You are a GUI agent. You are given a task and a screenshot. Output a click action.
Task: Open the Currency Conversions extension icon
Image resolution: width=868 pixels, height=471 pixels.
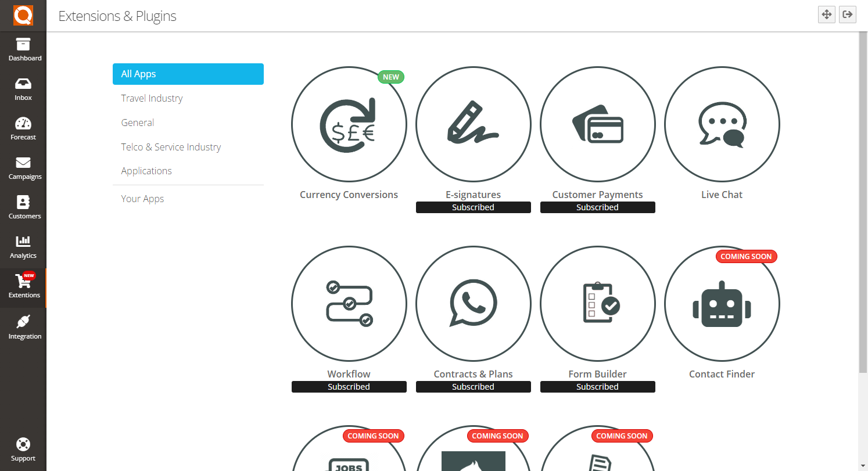pyautogui.click(x=349, y=124)
